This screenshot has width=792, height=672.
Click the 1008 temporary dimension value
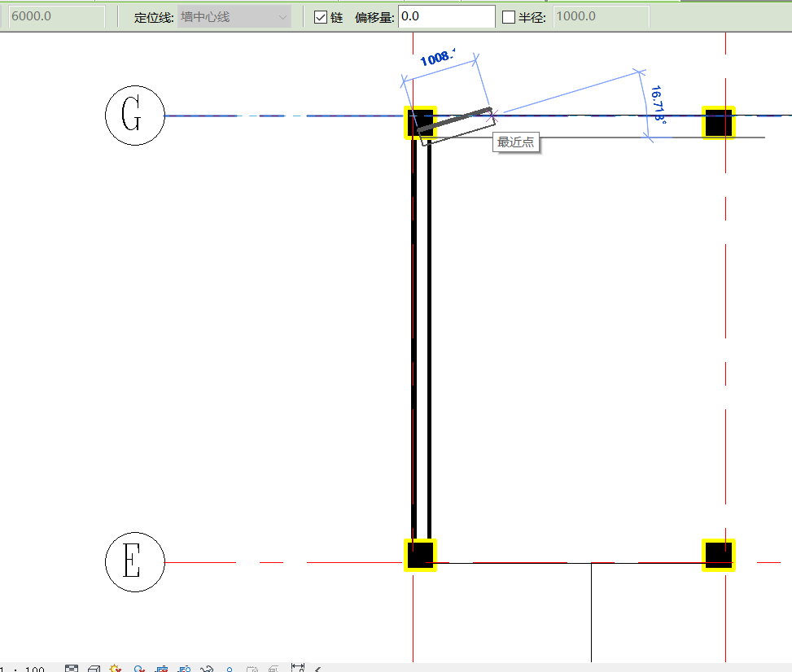[436, 59]
